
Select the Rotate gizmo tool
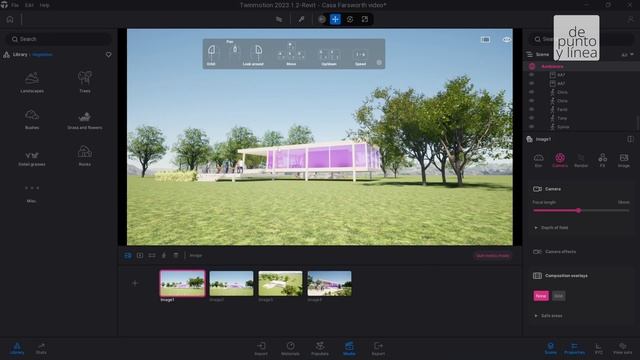tap(350, 19)
